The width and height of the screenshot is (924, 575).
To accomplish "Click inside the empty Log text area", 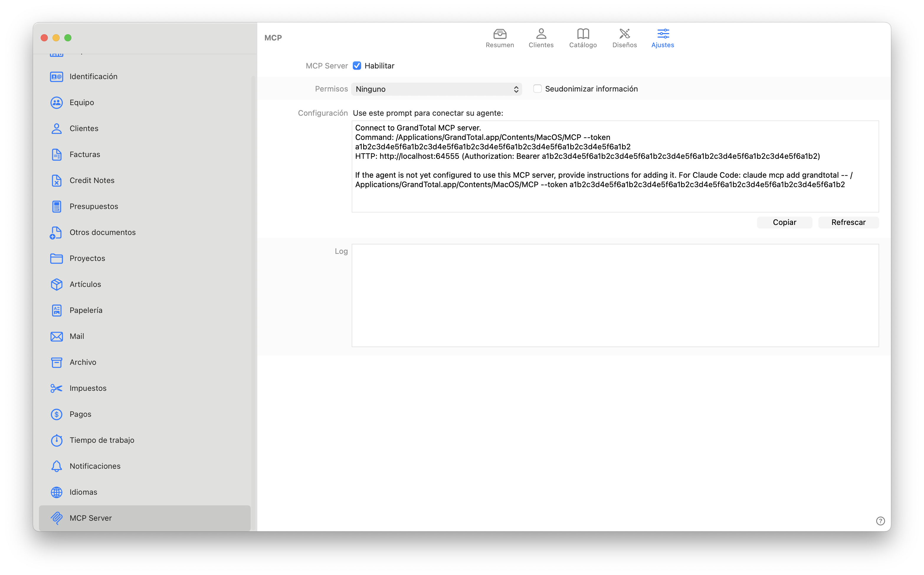I will (x=615, y=295).
